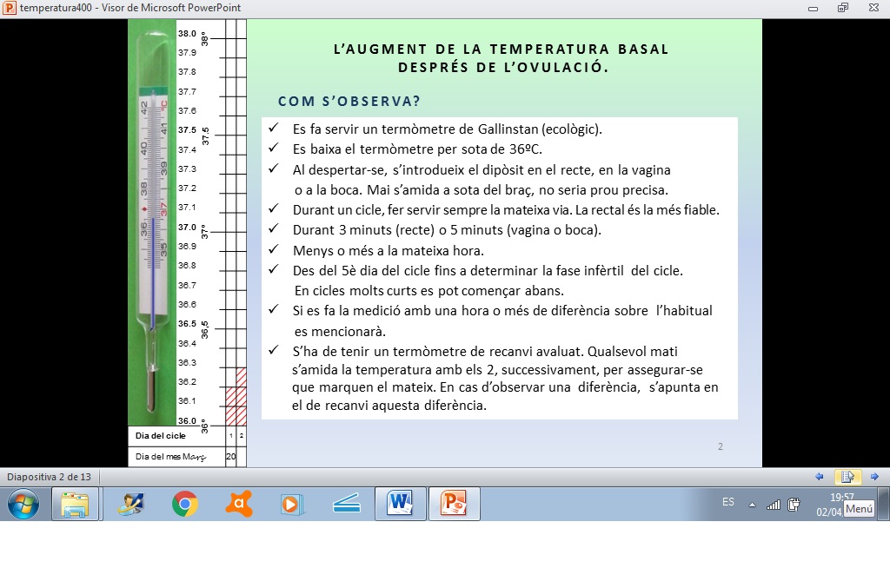
Task: Click the '36.5' value on the temperature scale
Action: tap(188, 324)
